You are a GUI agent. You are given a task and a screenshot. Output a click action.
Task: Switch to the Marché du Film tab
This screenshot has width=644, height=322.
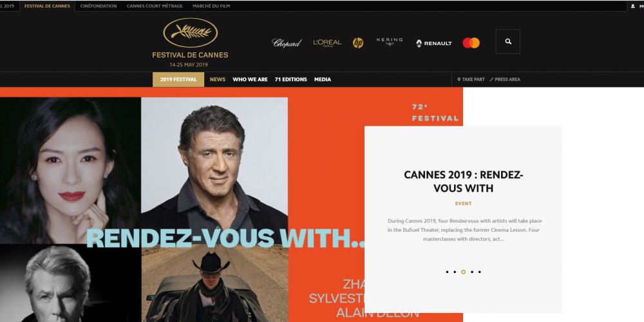click(x=211, y=6)
